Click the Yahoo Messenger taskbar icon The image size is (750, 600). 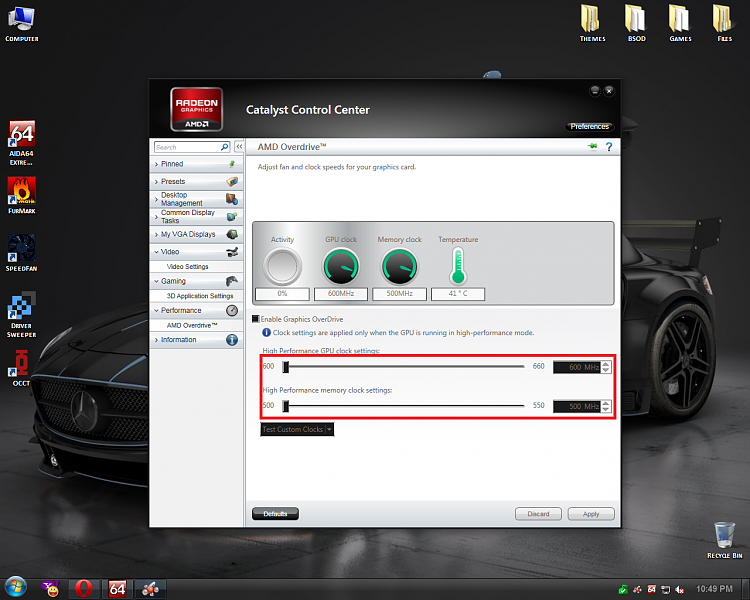pyautogui.click(x=50, y=589)
